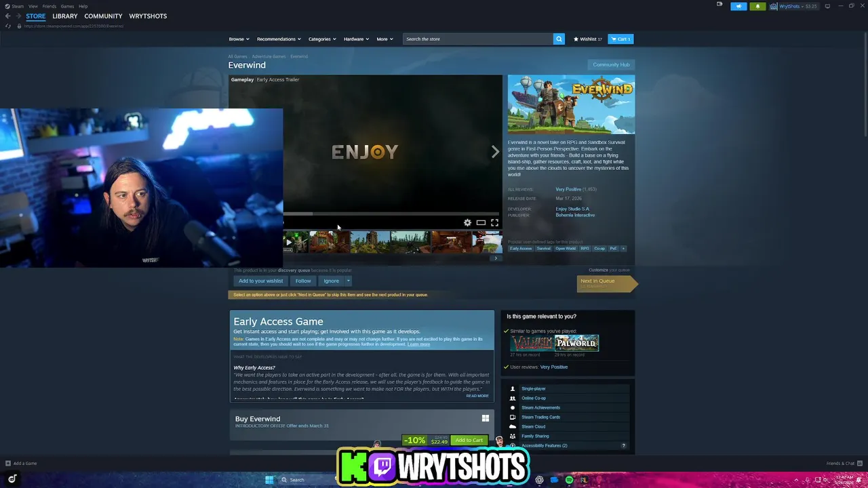Open the Palworld similar game thumbnail
Image resolution: width=868 pixels, height=488 pixels.
click(x=576, y=343)
